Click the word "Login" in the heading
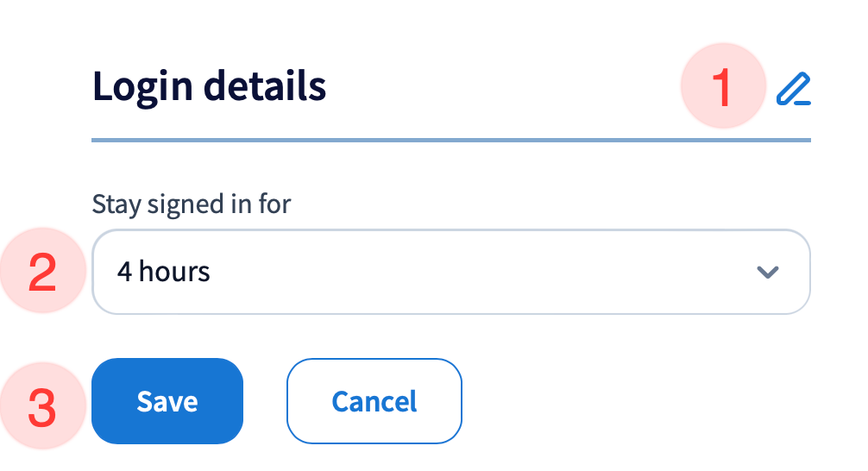This screenshot has height=471, width=868. pos(135,87)
